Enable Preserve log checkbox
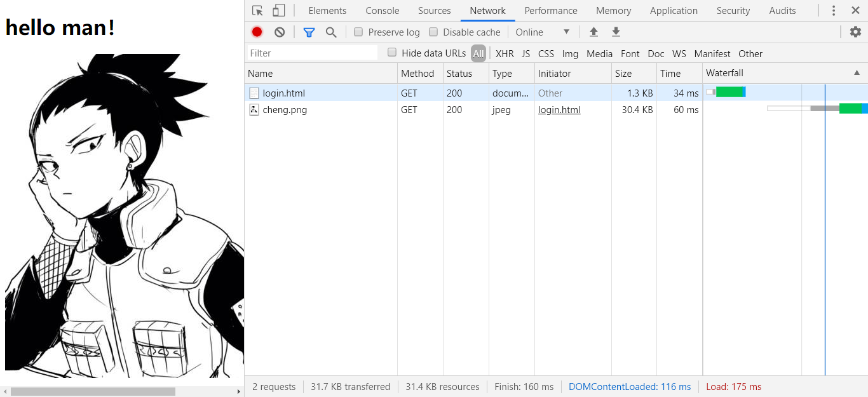868x397 pixels. 358,32
